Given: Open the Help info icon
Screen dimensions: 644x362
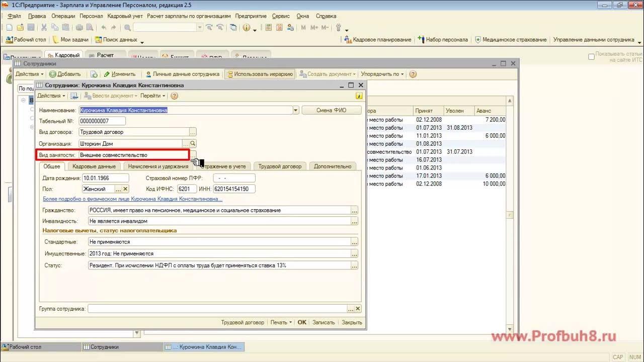Looking at the screenshot, I should click(x=247, y=28).
